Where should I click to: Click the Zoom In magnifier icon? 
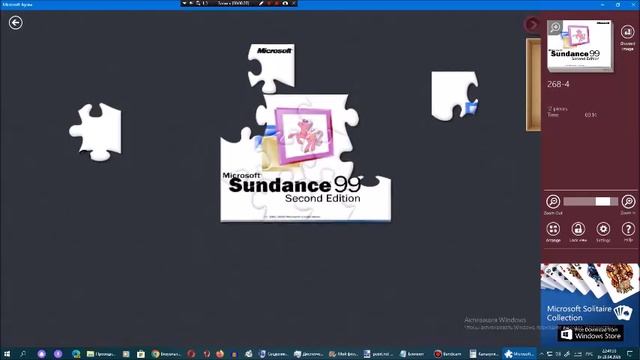tap(628, 202)
